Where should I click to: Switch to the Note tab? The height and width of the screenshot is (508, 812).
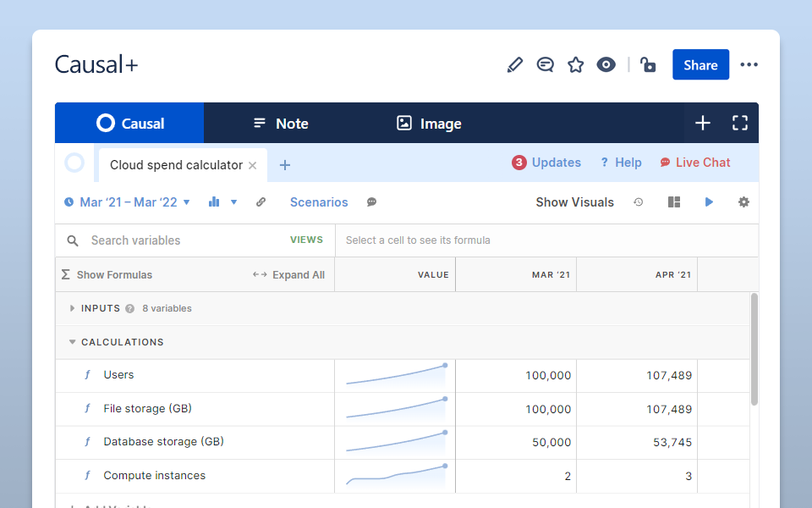[281, 123]
